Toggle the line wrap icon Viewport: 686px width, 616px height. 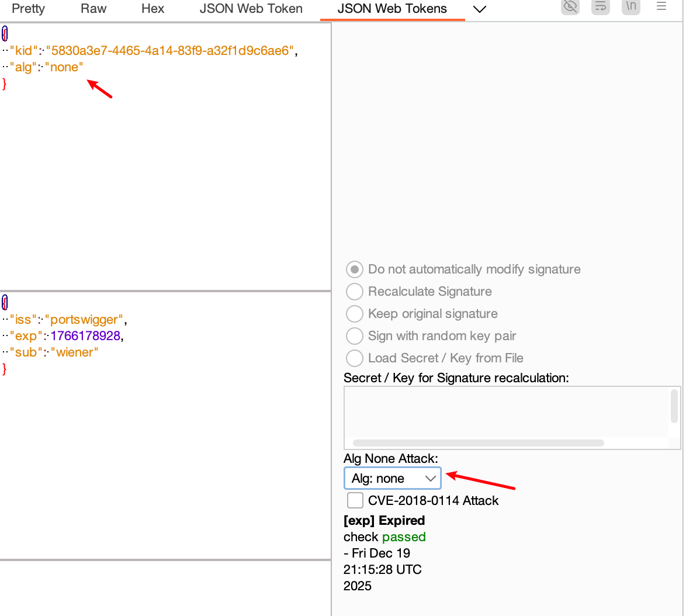600,6
